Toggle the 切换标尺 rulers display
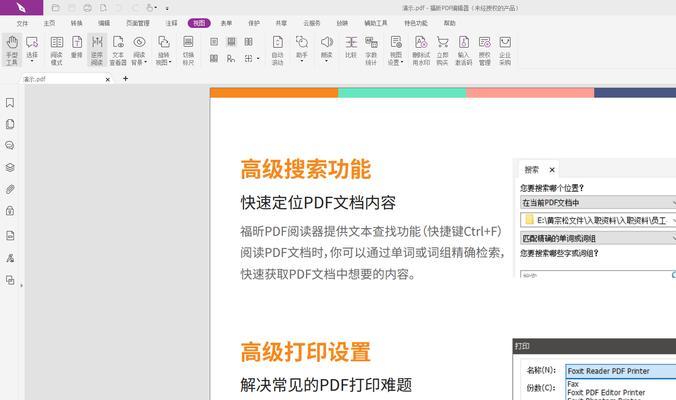Viewport: 676px width, 400px height. tap(188, 50)
